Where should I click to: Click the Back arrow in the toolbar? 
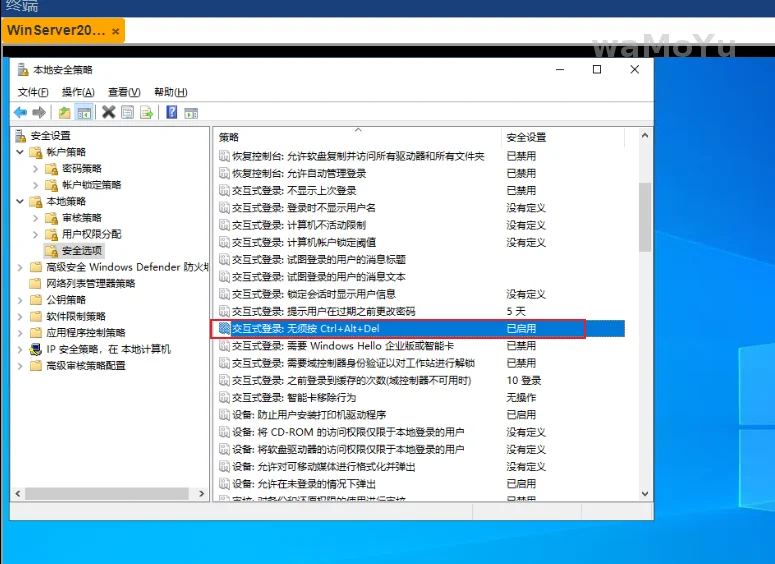coord(20,112)
